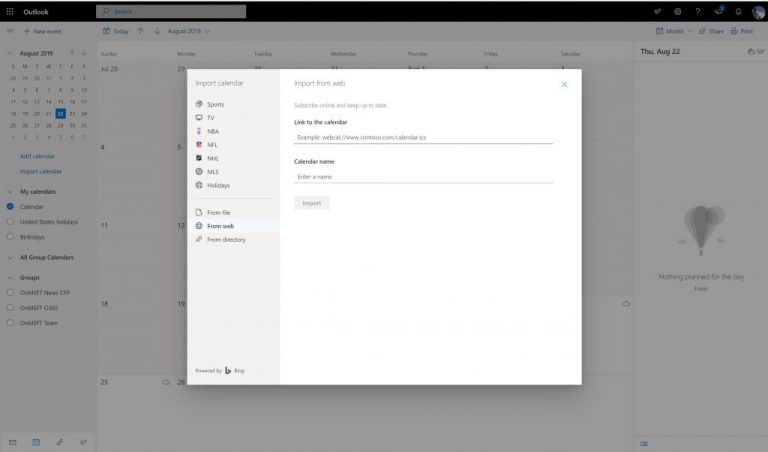Click the Add calendar link
Screen dimensions: 768x452
tap(37, 156)
